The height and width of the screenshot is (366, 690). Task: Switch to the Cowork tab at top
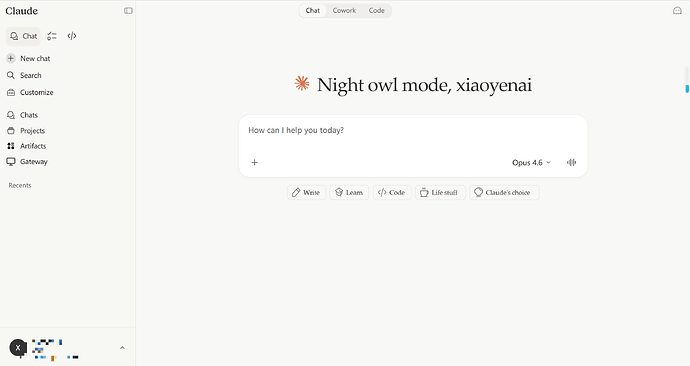click(344, 11)
